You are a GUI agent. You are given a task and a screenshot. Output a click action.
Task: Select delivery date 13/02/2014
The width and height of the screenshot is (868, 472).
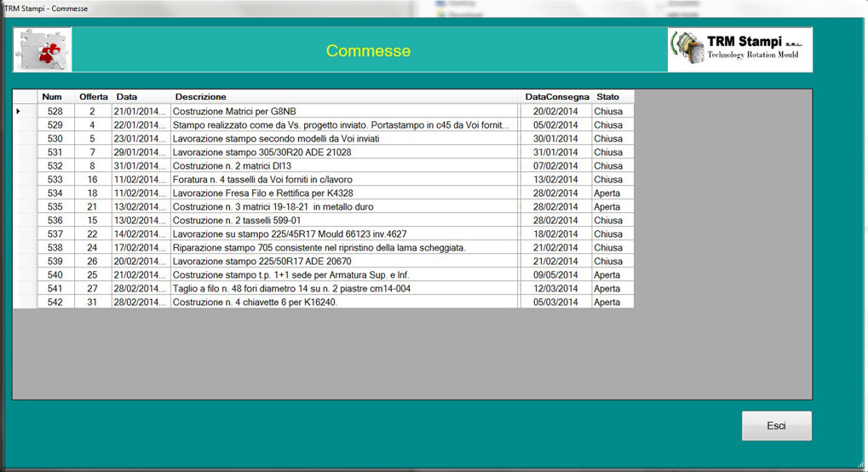556,179
